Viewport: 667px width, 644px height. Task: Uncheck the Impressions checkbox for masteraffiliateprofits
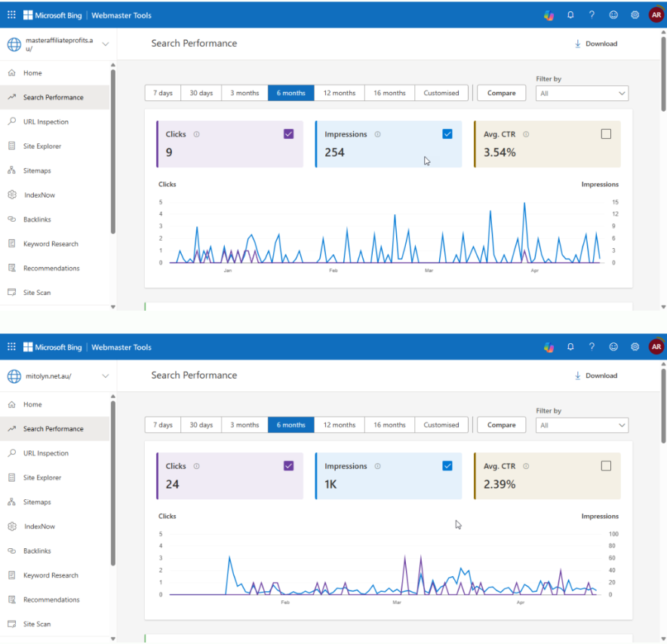[447, 134]
